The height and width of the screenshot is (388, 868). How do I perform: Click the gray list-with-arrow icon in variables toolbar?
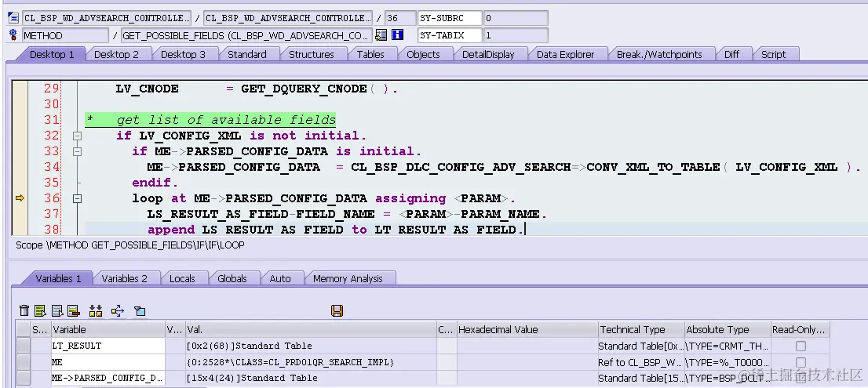point(57,310)
